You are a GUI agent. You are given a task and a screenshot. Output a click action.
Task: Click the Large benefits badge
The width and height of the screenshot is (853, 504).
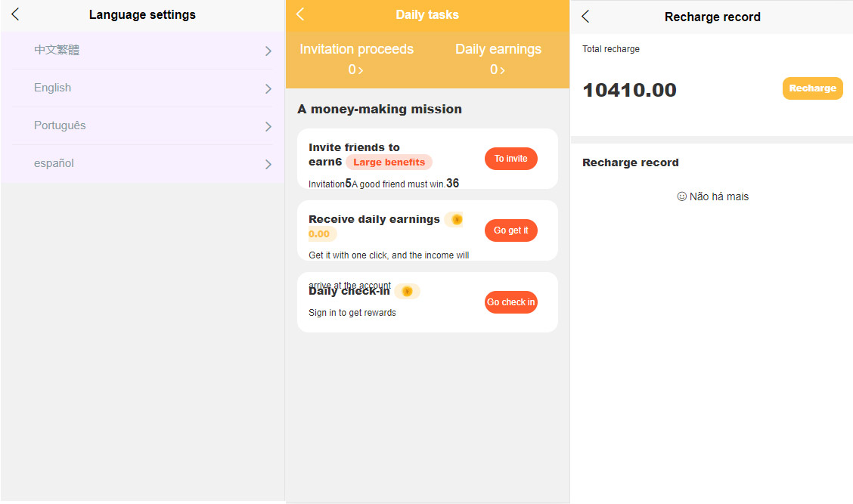(x=389, y=162)
